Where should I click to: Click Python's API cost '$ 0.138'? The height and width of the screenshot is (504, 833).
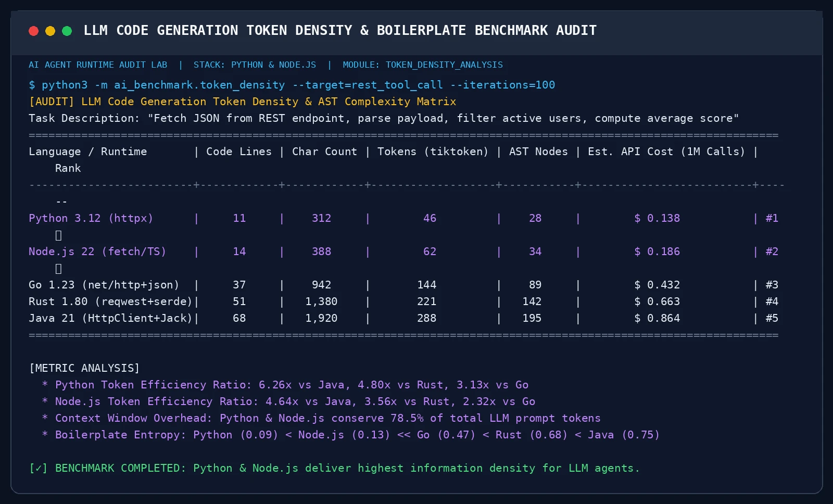coord(657,218)
